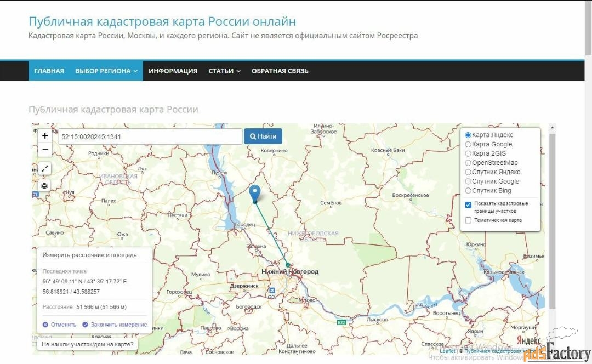Zoom out with the map minus button
592x364 pixels.
click(45, 150)
